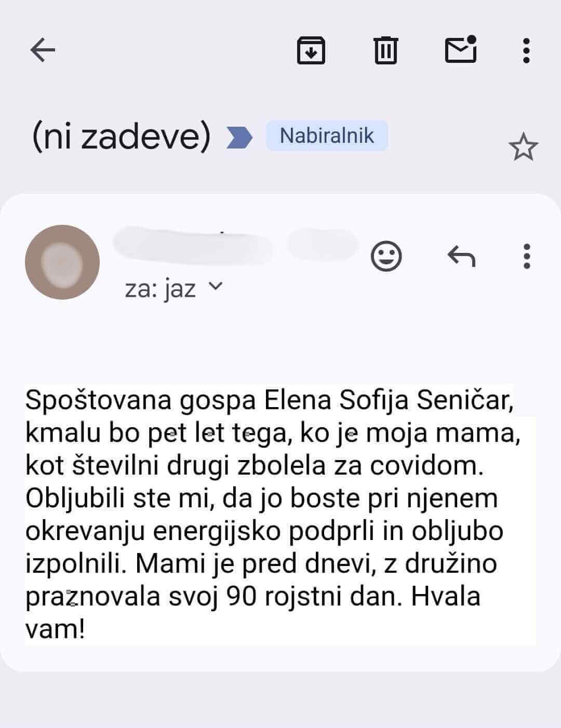Image resolution: width=561 pixels, height=728 pixels.
Task: Toggle the importance marker beside subject
Action: coord(239,138)
